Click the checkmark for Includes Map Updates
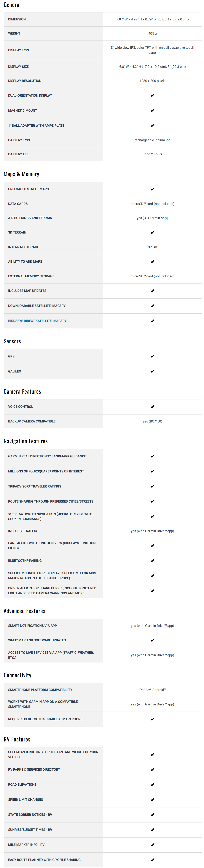This screenshot has height=868, width=204. click(x=152, y=291)
